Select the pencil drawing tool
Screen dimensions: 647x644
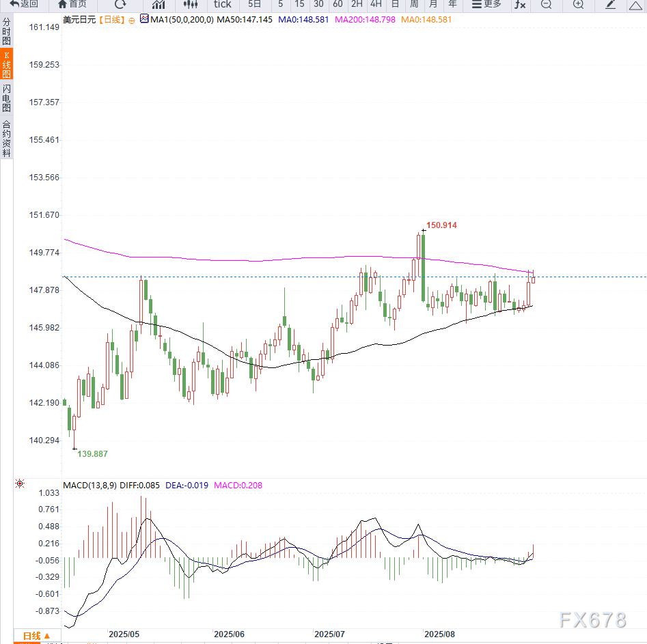click(x=611, y=4)
